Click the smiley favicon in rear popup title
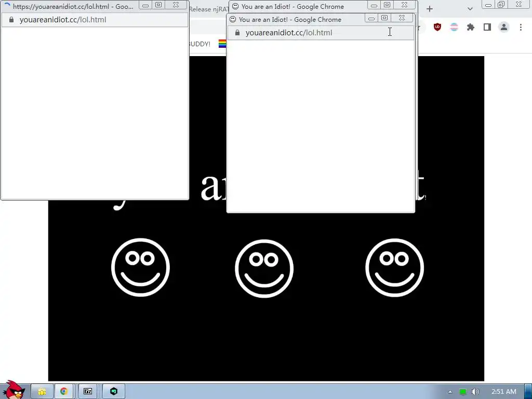 coord(235,6)
